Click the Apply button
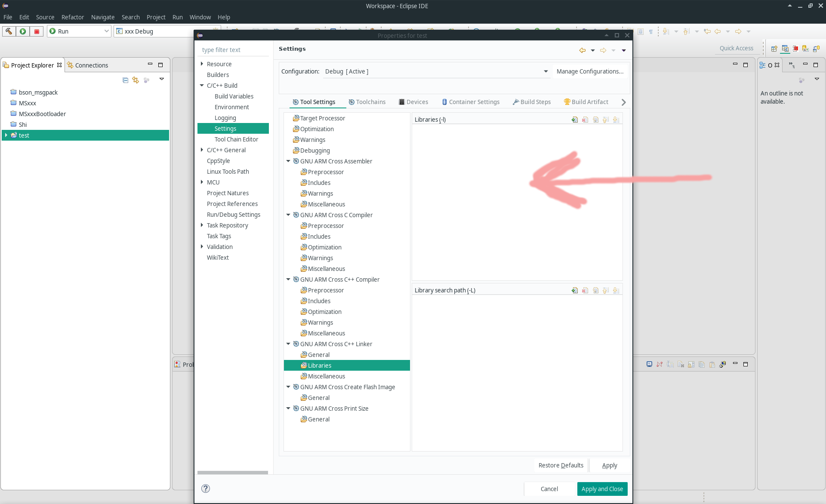The width and height of the screenshot is (826, 504). point(609,465)
